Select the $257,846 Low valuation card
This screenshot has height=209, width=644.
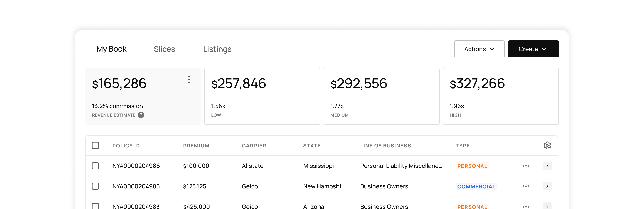[262, 96]
